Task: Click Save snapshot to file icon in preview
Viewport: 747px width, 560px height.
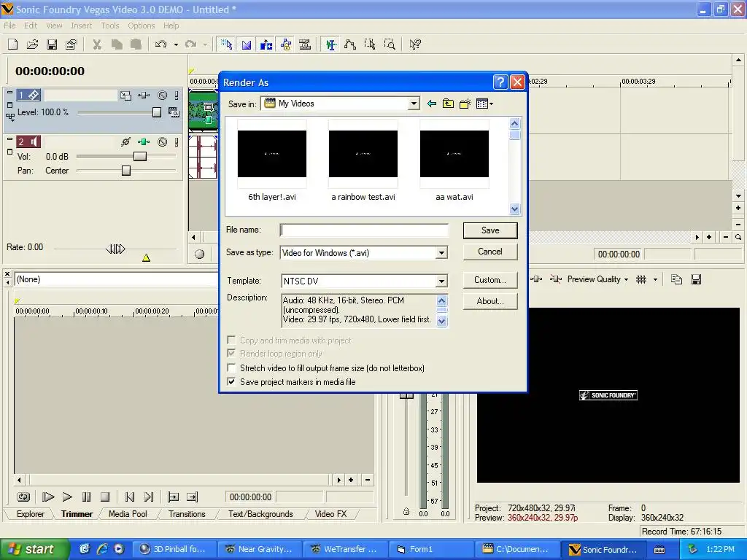Action: coord(696,279)
